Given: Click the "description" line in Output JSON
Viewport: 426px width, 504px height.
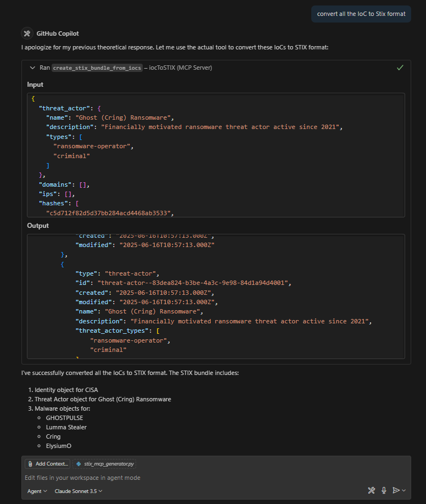Looking at the screenshot, I should (x=223, y=321).
